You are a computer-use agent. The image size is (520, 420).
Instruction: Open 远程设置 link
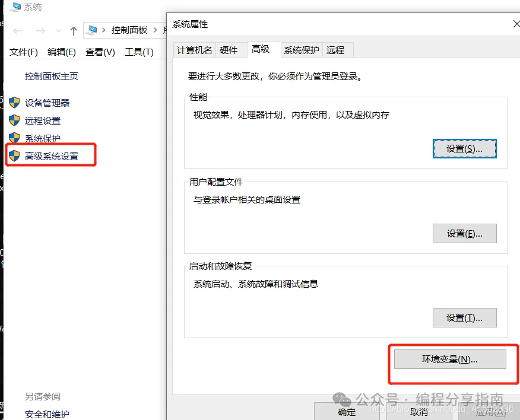click(43, 120)
